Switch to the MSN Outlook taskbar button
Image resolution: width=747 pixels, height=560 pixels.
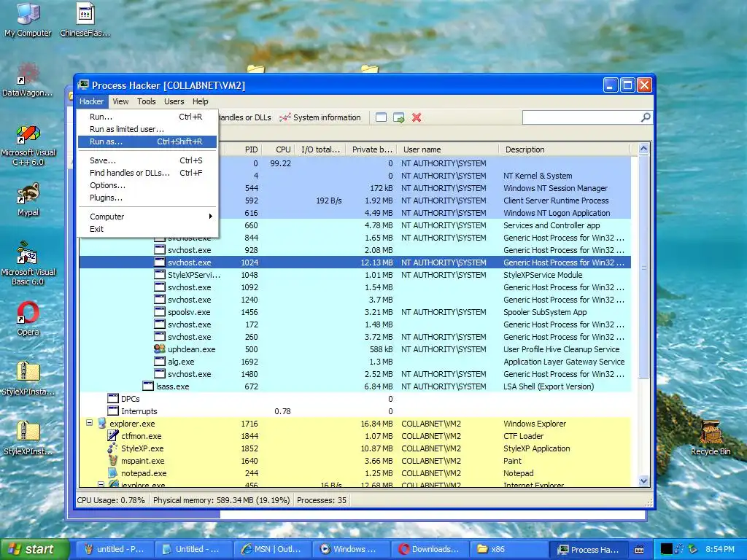click(273, 549)
